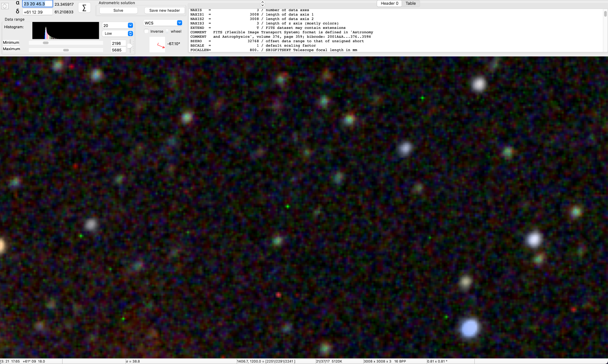Click the decimal RA value 23.345917

64,4
